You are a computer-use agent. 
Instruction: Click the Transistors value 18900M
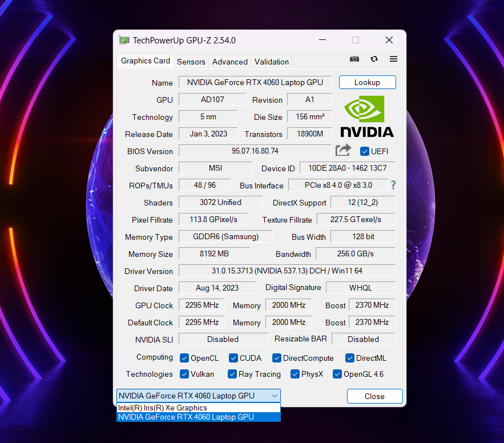tap(309, 134)
